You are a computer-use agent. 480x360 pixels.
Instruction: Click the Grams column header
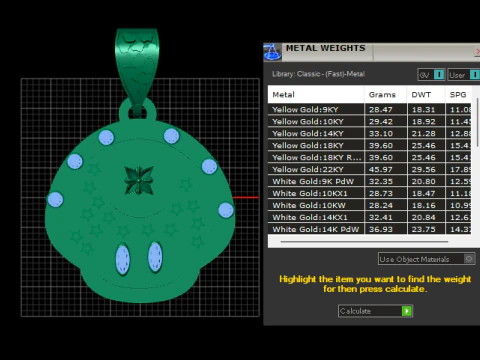[x=385, y=95]
